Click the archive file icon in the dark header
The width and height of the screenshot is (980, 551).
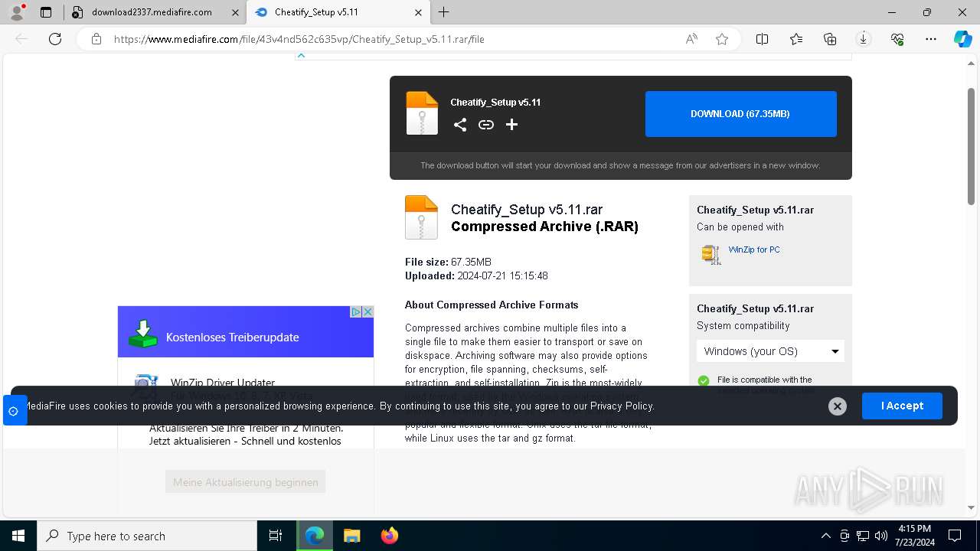[422, 113]
